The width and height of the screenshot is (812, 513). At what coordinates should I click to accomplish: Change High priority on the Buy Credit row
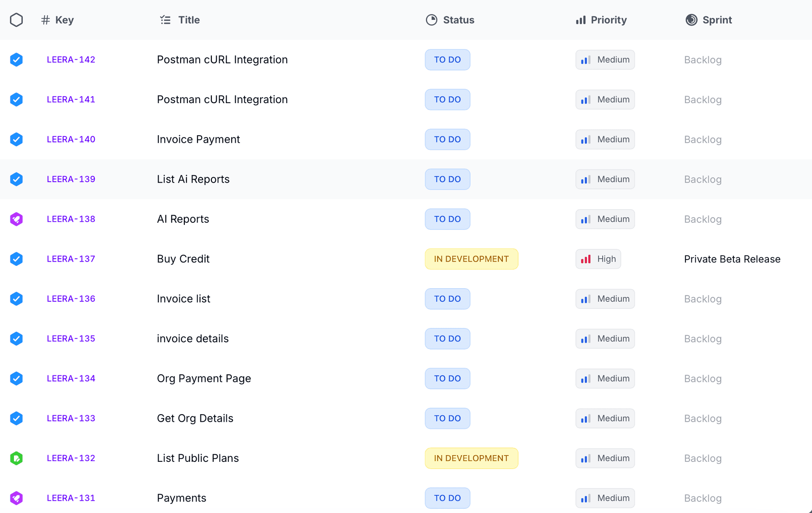point(598,259)
